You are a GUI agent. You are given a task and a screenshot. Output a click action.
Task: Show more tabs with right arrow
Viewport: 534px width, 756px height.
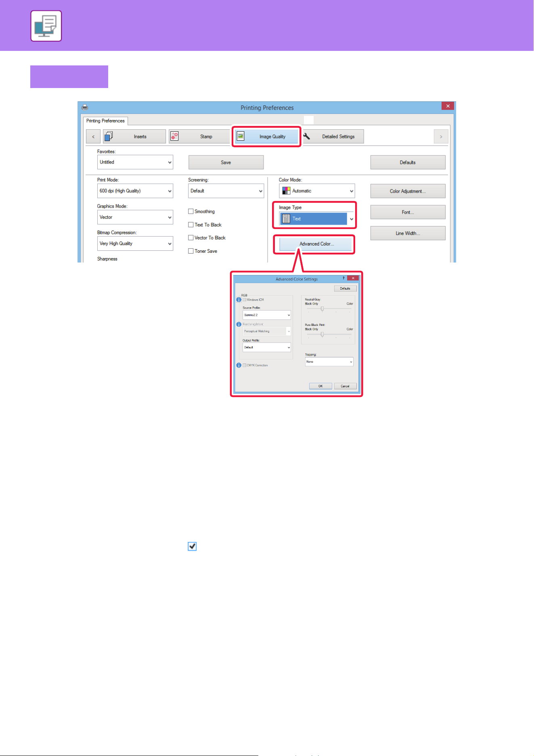(441, 136)
